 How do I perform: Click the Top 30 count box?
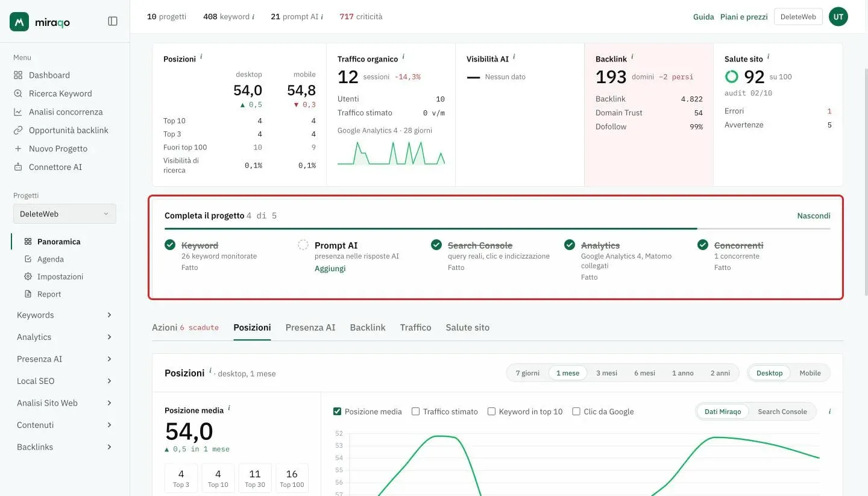pos(255,478)
